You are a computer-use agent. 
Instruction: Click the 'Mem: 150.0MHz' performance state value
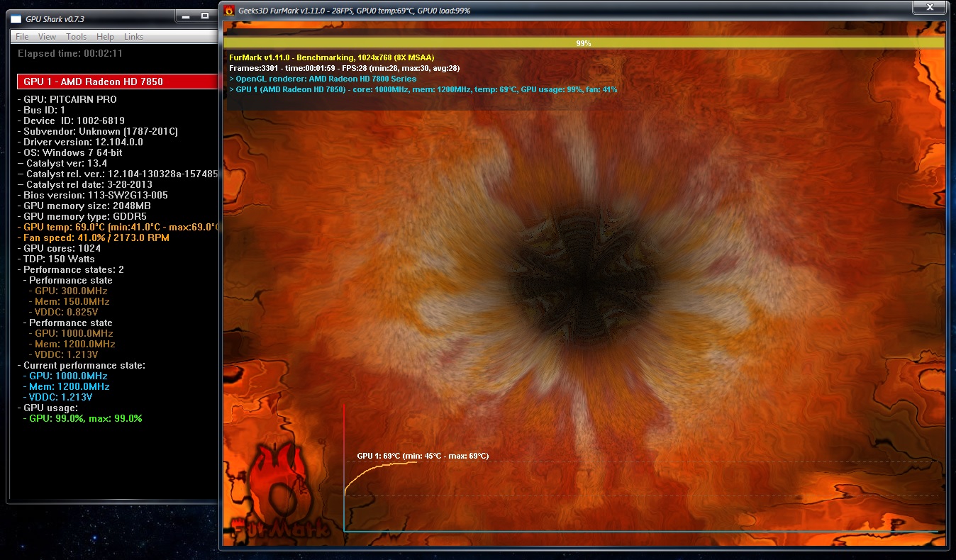(69, 301)
